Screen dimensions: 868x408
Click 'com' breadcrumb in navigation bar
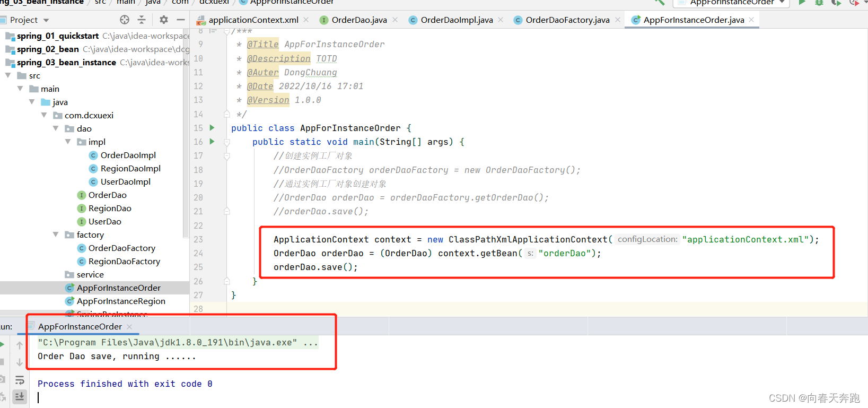click(180, 3)
